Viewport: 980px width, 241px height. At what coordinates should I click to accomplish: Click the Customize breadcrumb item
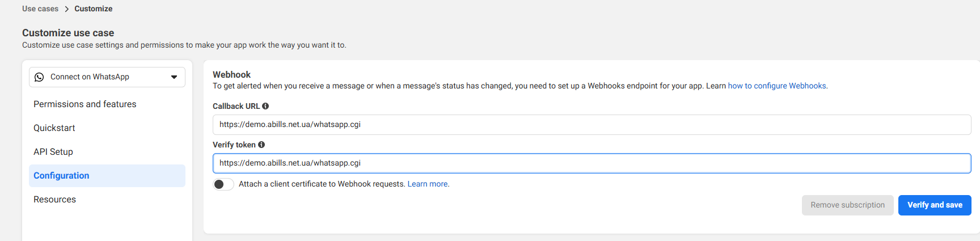(x=94, y=9)
